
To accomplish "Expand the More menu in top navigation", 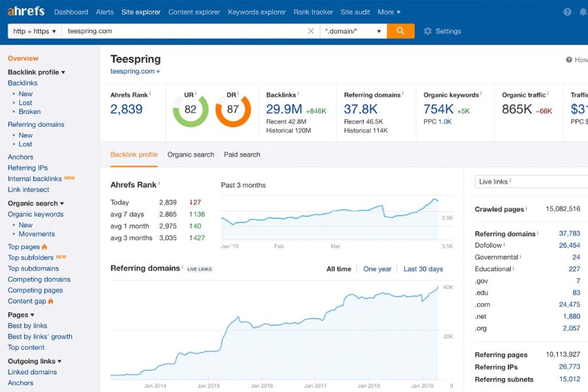I will [389, 12].
